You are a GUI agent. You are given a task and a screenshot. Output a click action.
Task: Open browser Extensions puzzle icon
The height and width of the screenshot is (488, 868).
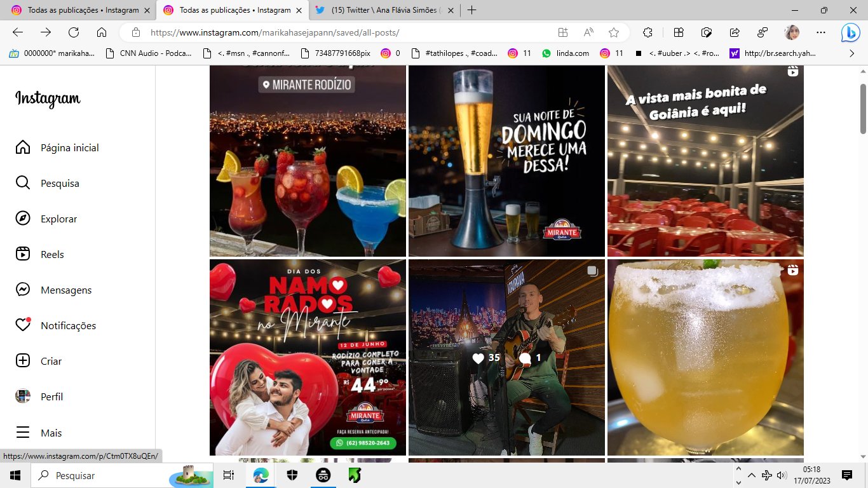point(648,32)
